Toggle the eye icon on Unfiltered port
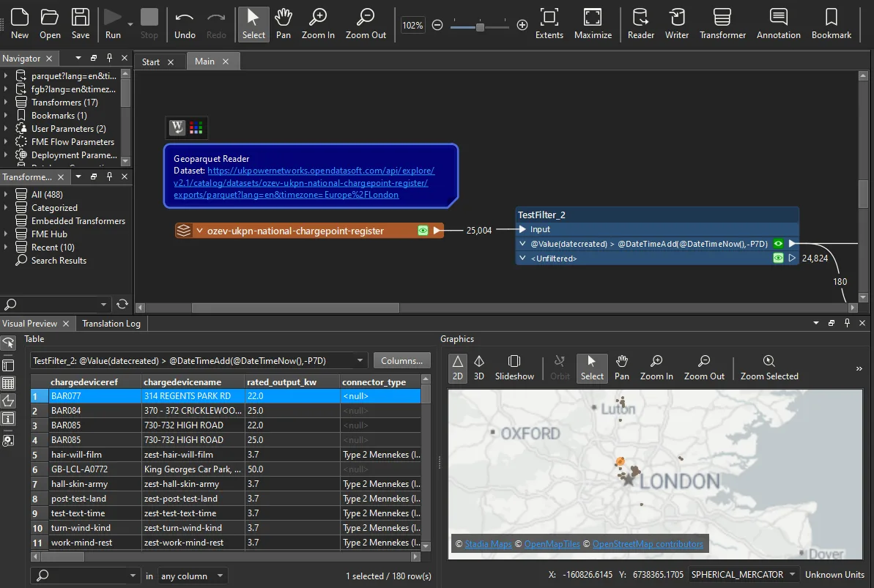Image resolution: width=874 pixels, height=588 pixels. 778,258
